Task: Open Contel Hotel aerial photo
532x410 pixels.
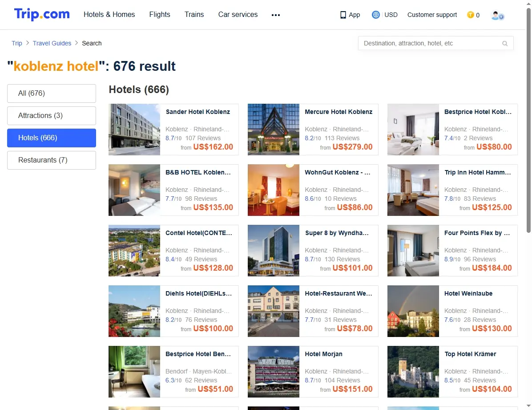Action: [x=134, y=251]
